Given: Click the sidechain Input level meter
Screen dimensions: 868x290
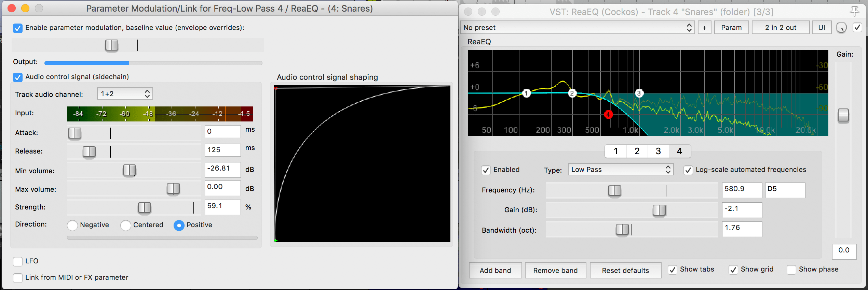Looking at the screenshot, I should tap(160, 114).
